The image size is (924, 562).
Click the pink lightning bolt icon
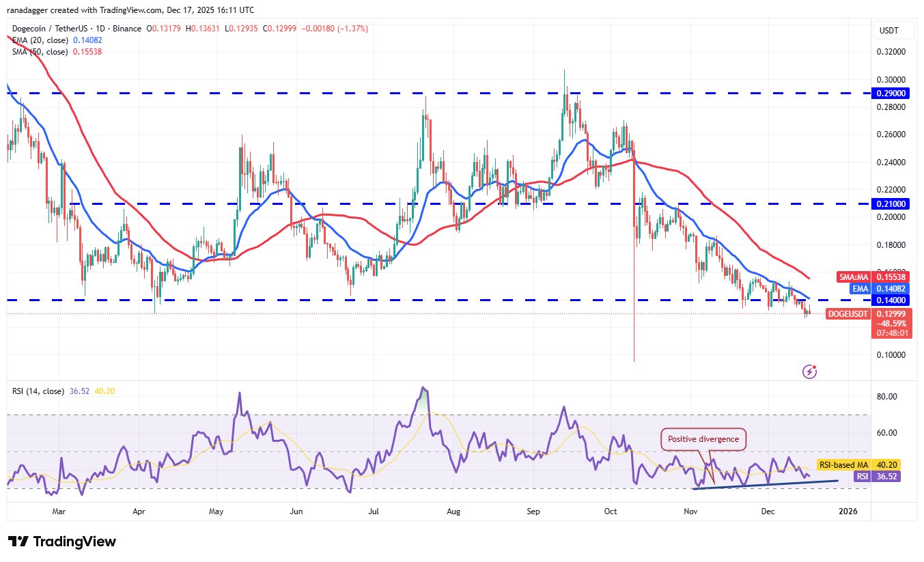[810, 371]
